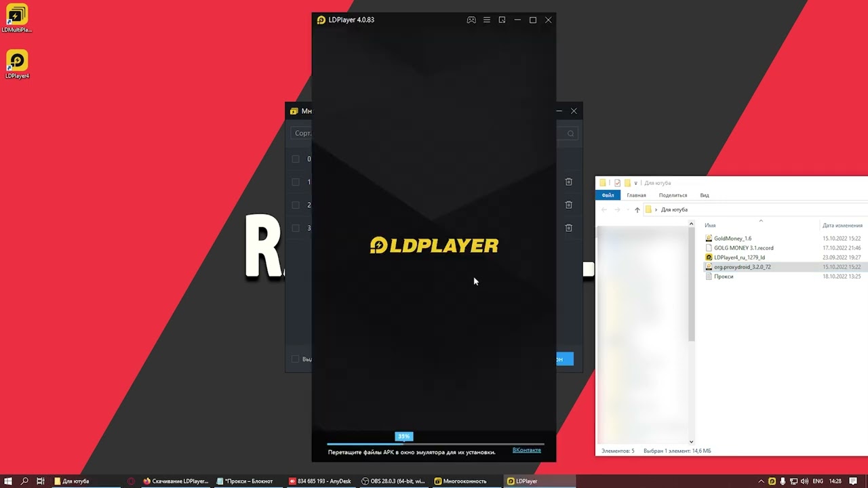Select the org.proxydroid_3.2.0_72 file
The height and width of the screenshot is (488, 868).
(x=742, y=267)
